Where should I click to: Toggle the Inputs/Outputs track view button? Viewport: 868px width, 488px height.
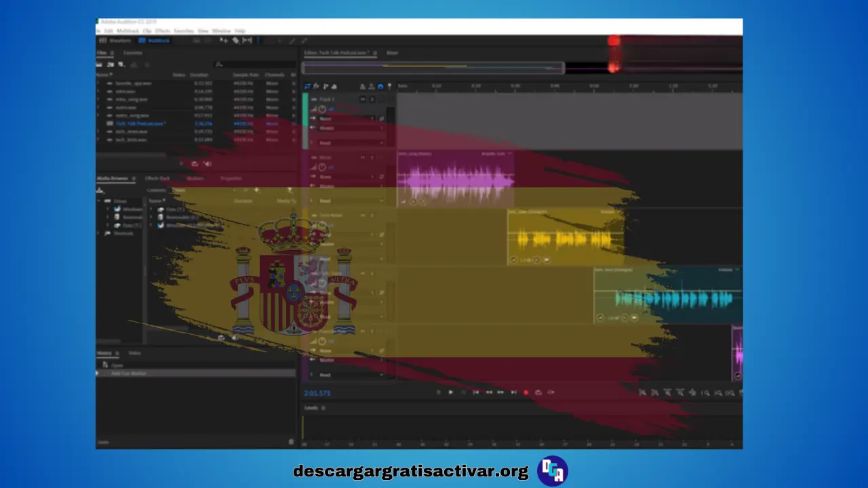click(307, 86)
